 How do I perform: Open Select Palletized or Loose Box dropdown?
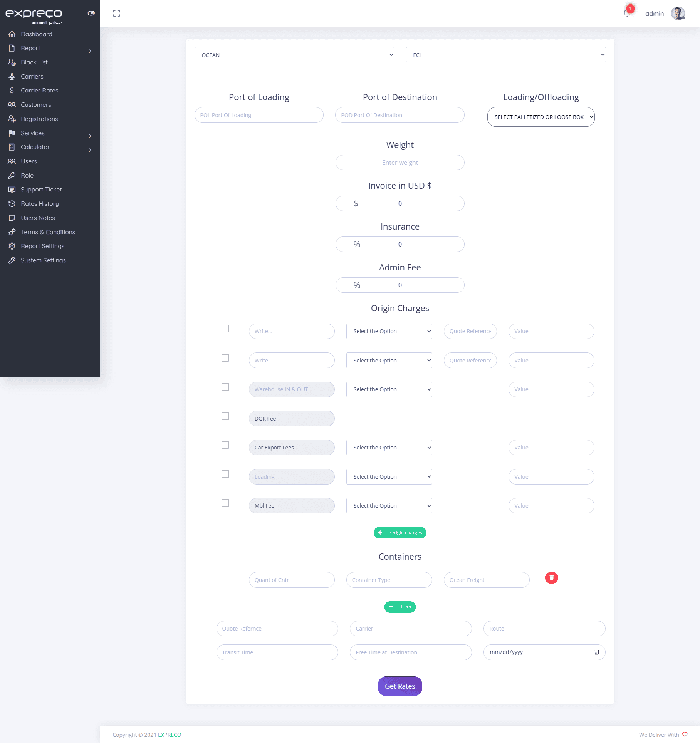coord(541,117)
